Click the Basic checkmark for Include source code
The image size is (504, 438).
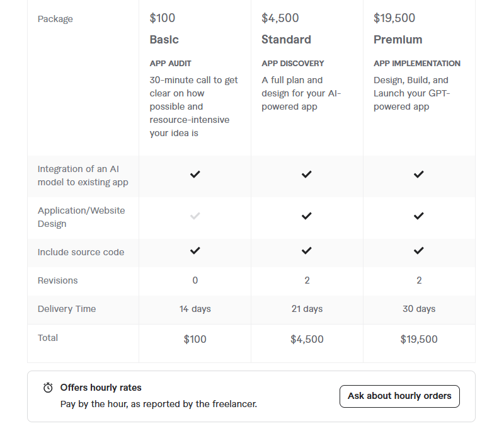coord(195,251)
